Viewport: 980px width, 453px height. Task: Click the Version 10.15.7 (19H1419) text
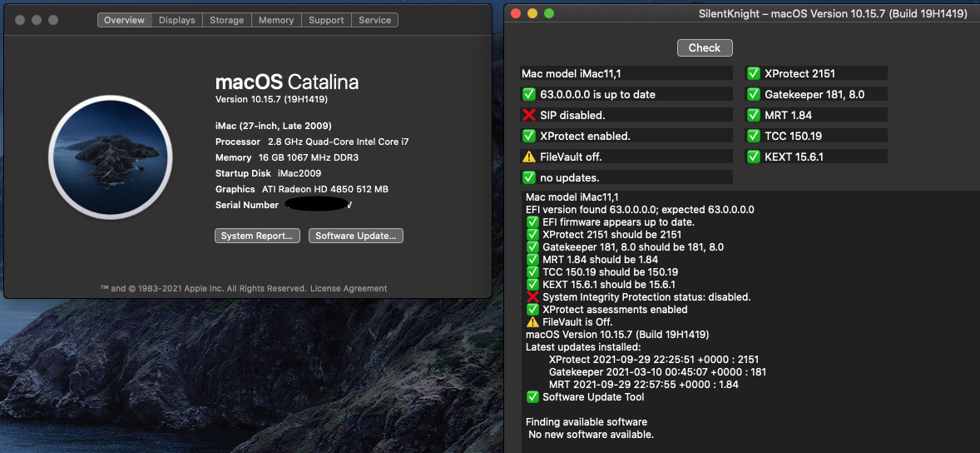click(x=271, y=99)
